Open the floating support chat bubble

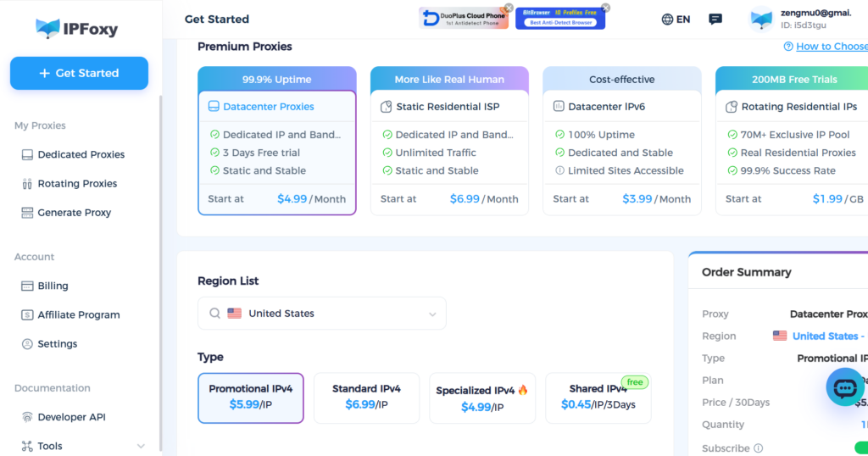coord(845,388)
